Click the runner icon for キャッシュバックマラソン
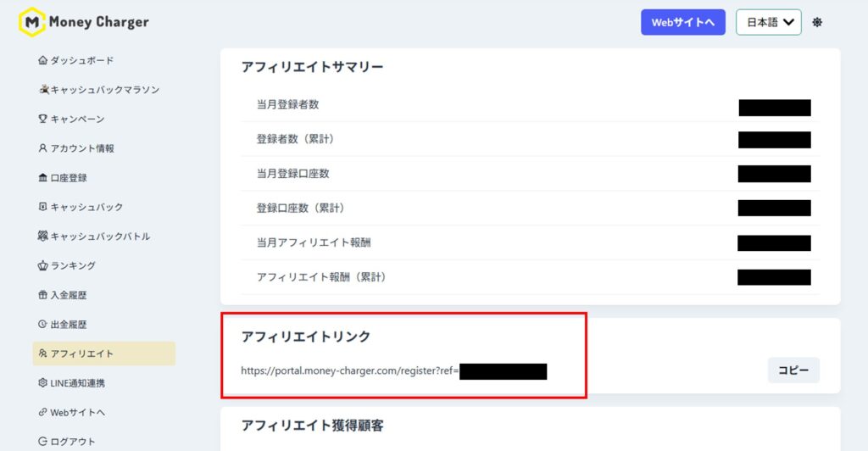Screen dimensions: 868x451 [x=43, y=90]
